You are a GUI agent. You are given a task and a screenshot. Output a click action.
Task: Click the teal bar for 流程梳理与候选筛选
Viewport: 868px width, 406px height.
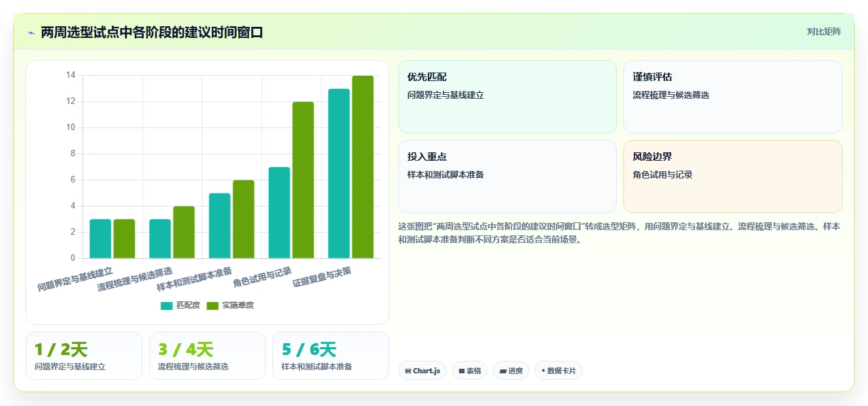pos(160,239)
